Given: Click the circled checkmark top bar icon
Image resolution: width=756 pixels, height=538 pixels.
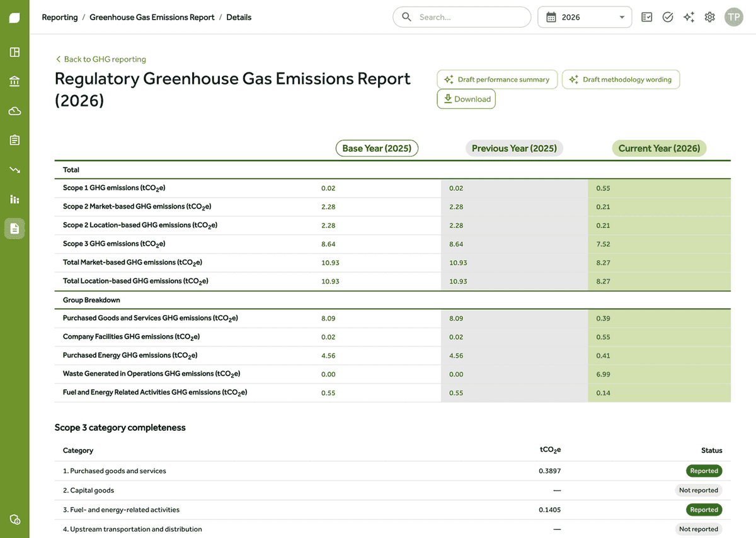Looking at the screenshot, I should [x=668, y=17].
